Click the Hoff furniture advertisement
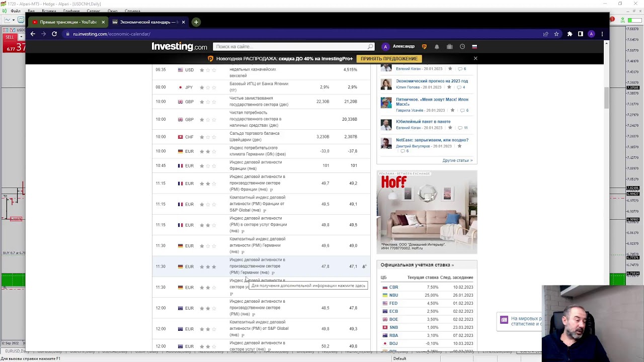The width and height of the screenshot is (644, 362). (427, 212)
